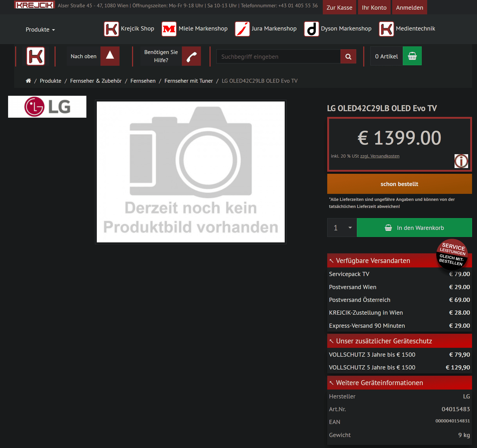This screenshot has width=477, height=448.
Task: Go to home via breadcrumb house icon
Action: (x=28, y=81)
